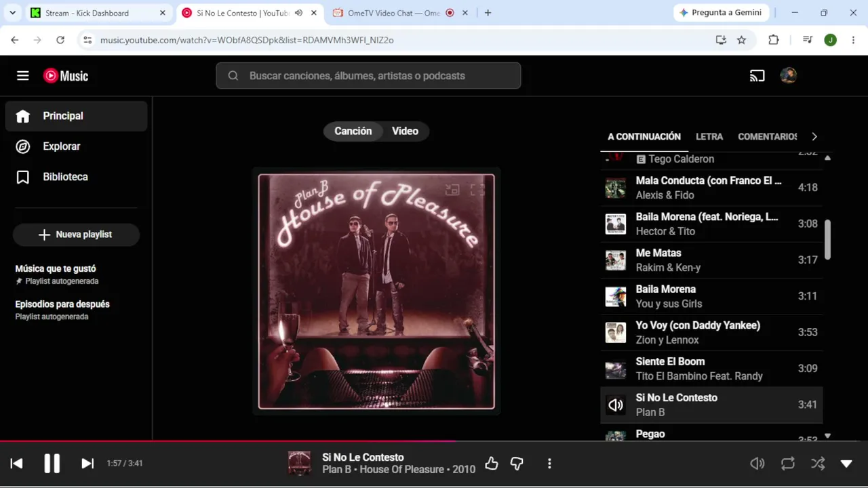Dislike the currently playing song
Screen dimensions: 868x488
(x=517, y=464)
